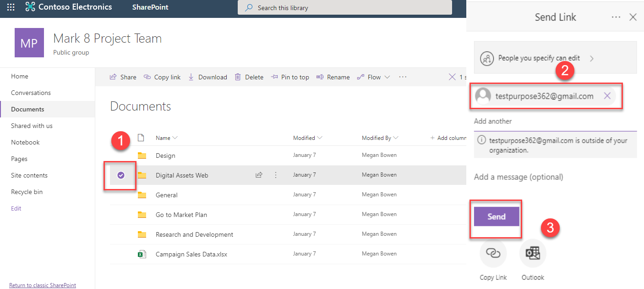Remove testpurpose362@gmail.com recipient
Screen dimensions: 644x289
(607, 96)
